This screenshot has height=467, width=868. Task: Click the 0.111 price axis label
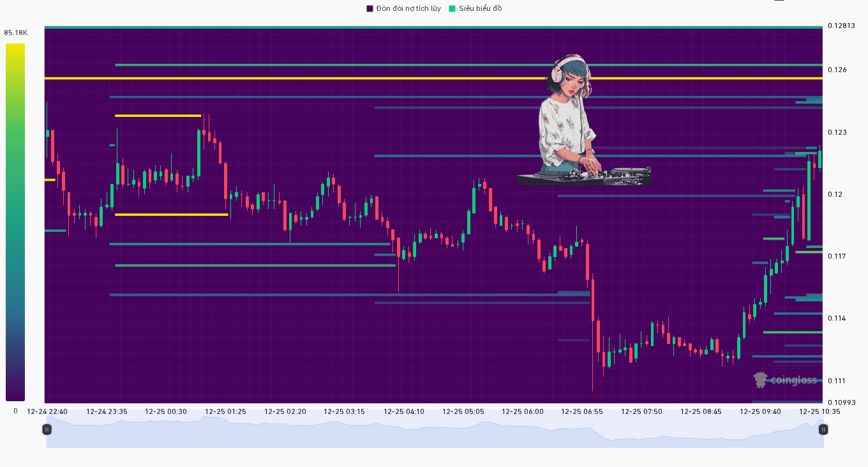pyautogui.click(x=836, y=381)
